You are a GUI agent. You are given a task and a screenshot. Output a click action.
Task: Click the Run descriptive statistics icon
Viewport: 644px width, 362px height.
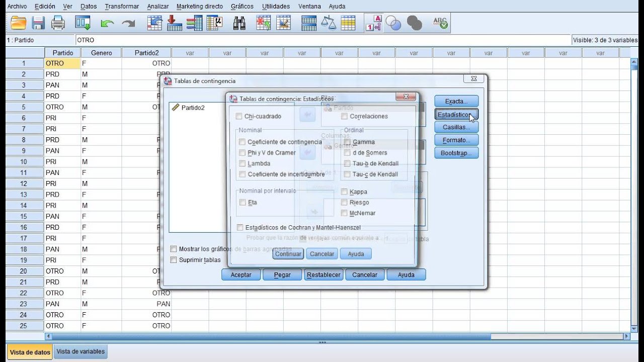214,23
